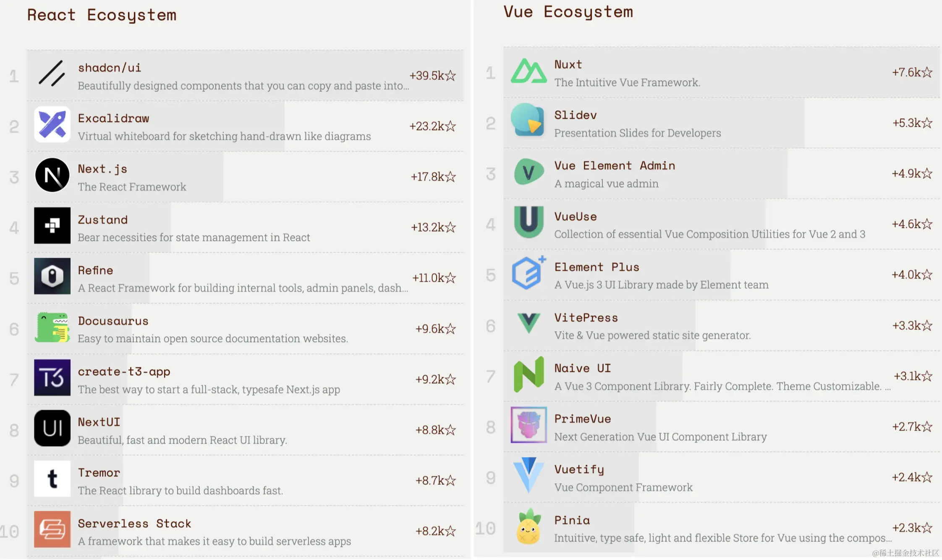942x560 pixels.
Task: Select the Zustand project icon
Action: [x=52, y=225]
